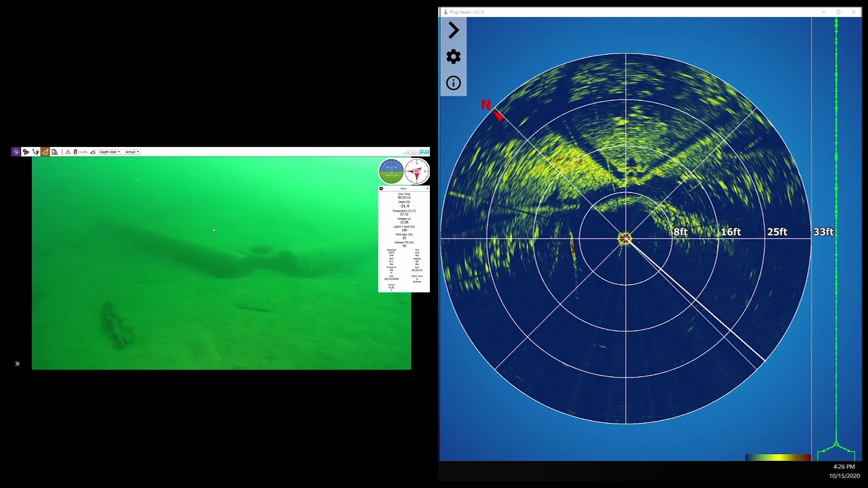Image resolution: width=868 pixels, height=488 pixels.
Task: Click the Temperature value 57.72
Action: pyautogui.click(x=404, y=214)
